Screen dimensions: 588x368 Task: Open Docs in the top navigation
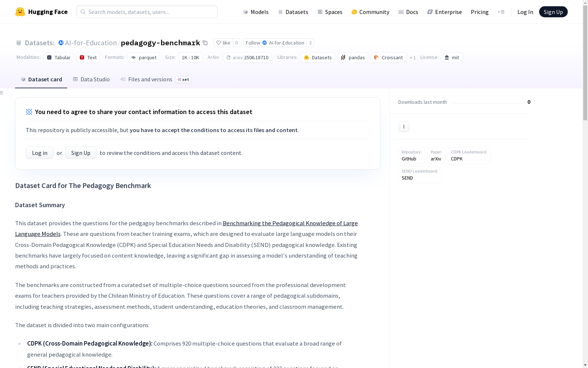(x=408, y=12)
